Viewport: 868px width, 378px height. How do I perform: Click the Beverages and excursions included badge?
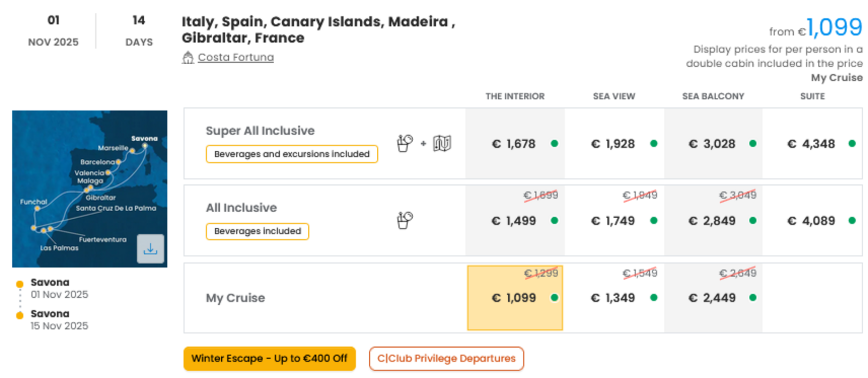292,154
